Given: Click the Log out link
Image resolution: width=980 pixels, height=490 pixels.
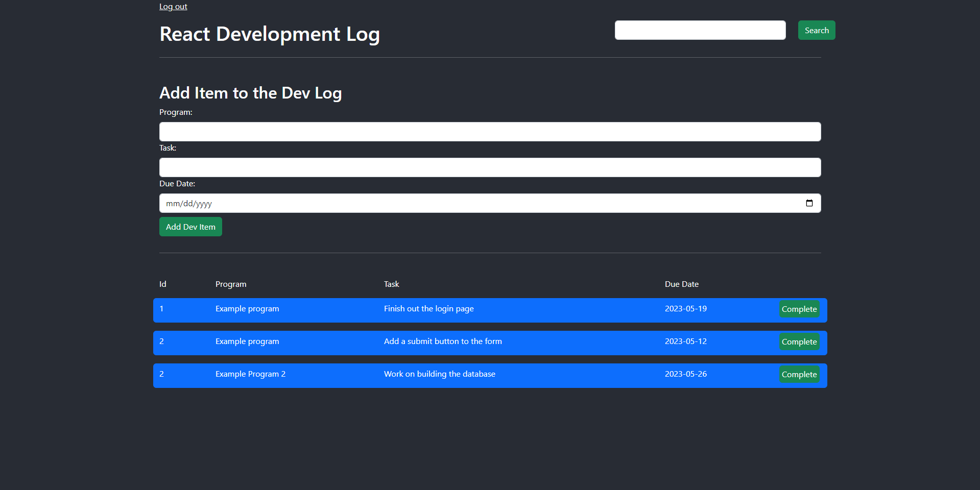Looking at the screenshot, I should [173, 7].
